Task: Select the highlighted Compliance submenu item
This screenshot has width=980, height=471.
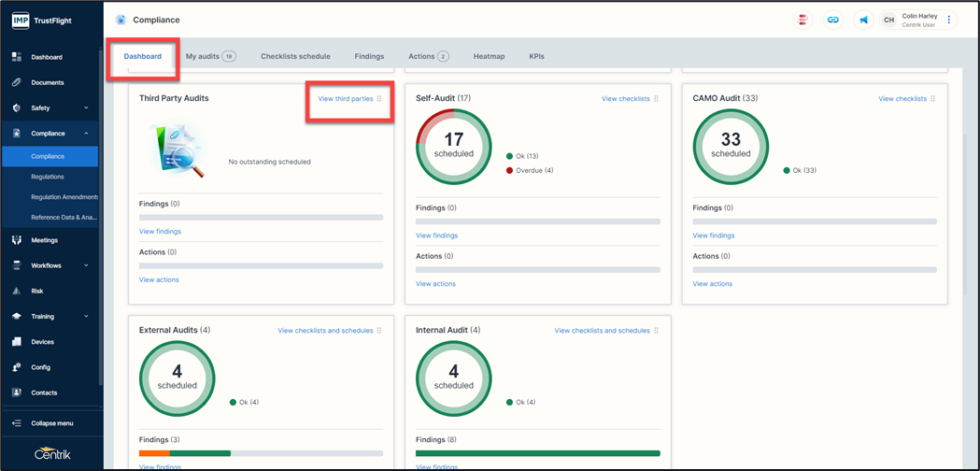Action: point(50,156)
